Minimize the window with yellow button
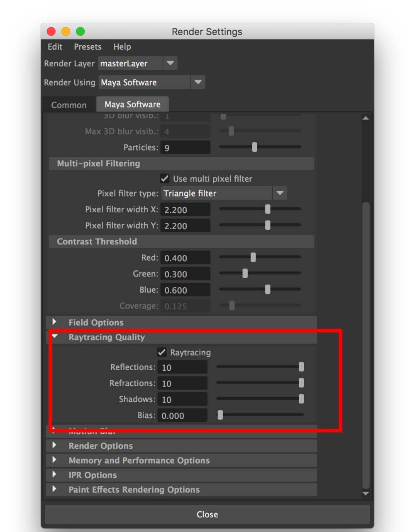 (x=66, y=32)
